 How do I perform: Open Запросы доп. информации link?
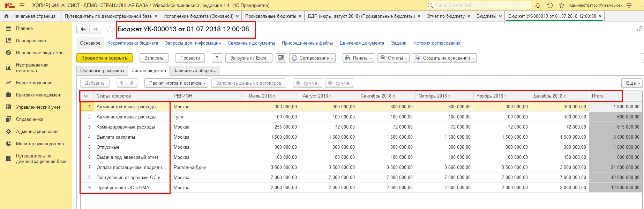pyautogui.click(x=193, y=43)
